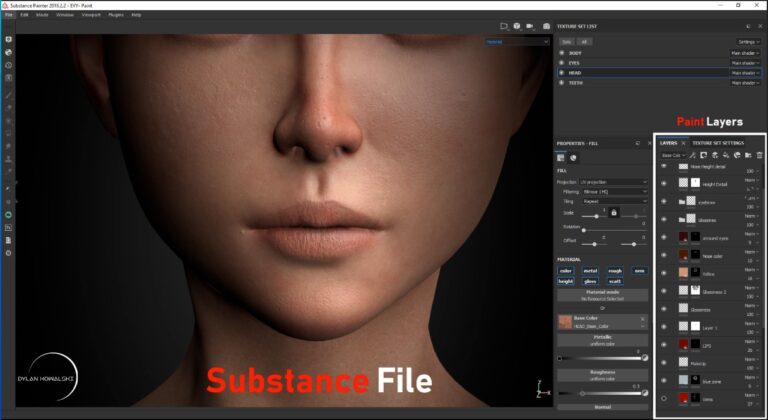Add a fill layer via Layers toolbar
Image resolution: width=768 pixels, height=420 pixels.
pos(726,155)
